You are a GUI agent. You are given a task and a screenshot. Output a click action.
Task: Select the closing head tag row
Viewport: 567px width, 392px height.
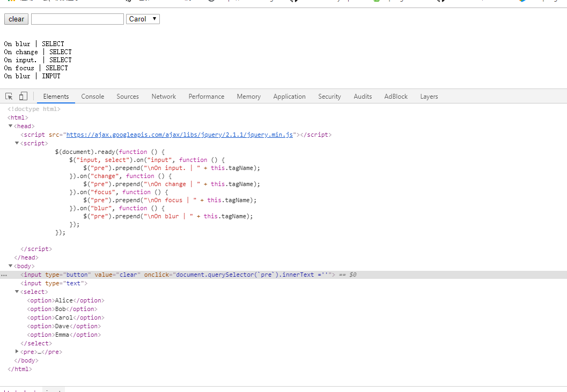click(x=26, y=257)
